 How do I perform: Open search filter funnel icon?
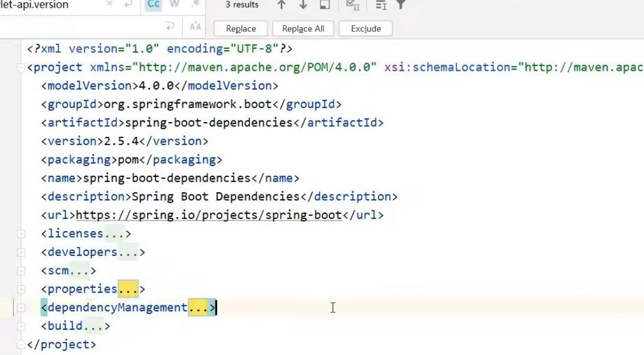coord(401,5)
